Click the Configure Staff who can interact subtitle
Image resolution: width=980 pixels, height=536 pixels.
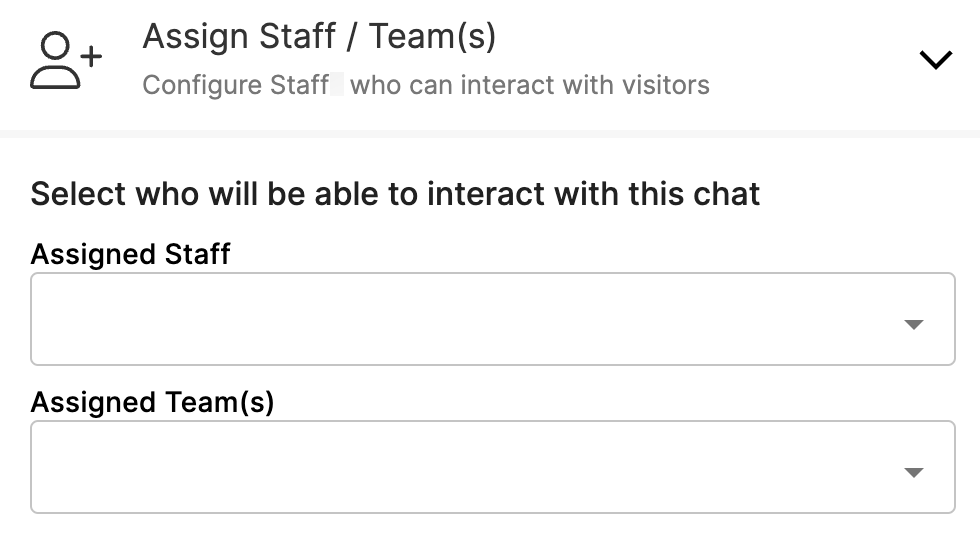pyautogui.click(x=426, y=85)
